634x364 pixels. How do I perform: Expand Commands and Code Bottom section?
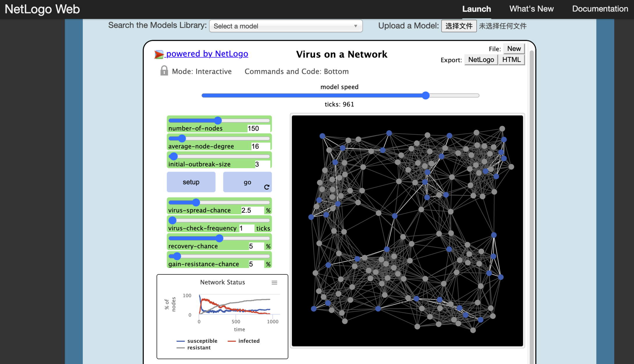tap(297, 71)
